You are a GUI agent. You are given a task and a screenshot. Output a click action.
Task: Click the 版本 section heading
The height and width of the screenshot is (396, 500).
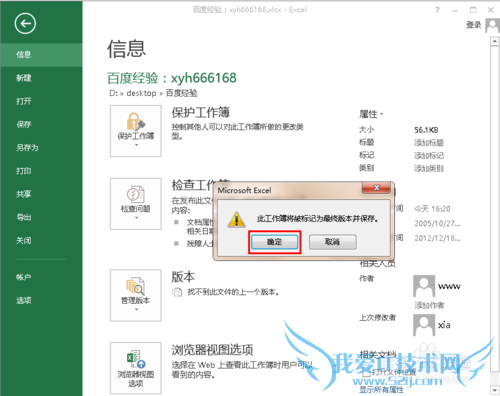[x=183, y=277]
